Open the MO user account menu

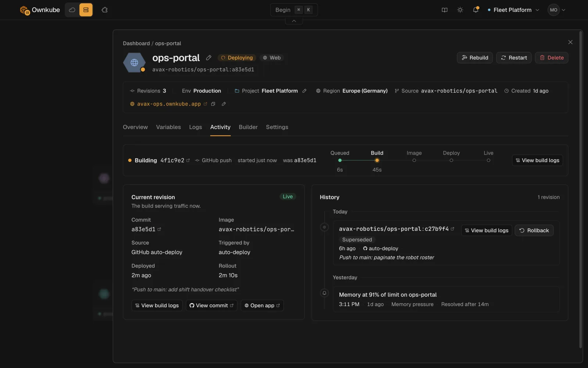point(556,10)
